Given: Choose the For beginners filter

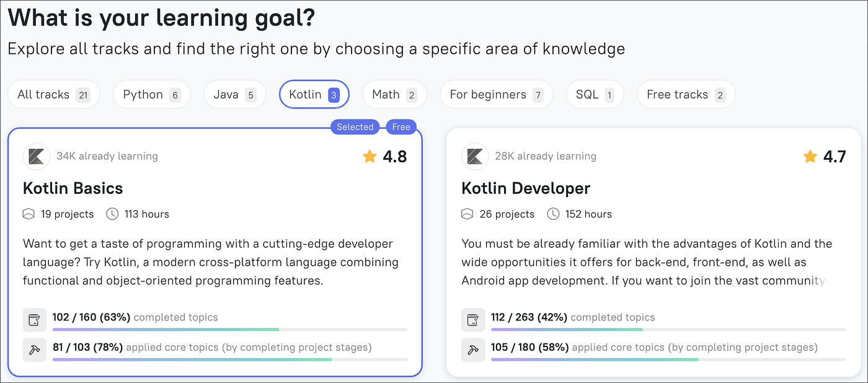Looking at the screenshot, I should (495, 95).
